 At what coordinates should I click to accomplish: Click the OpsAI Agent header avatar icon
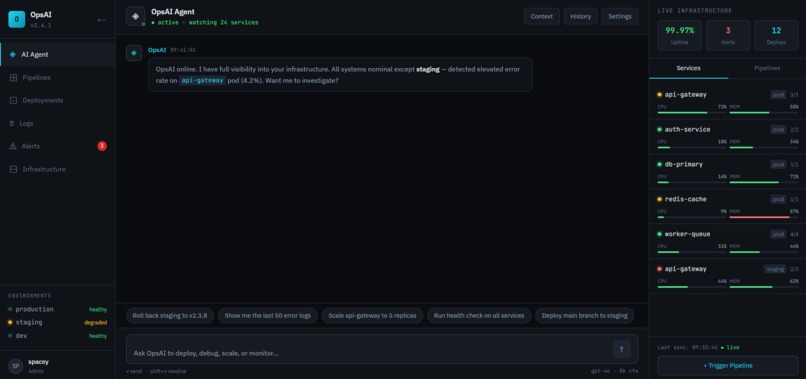pyautogui.click(x=135, y=16)
